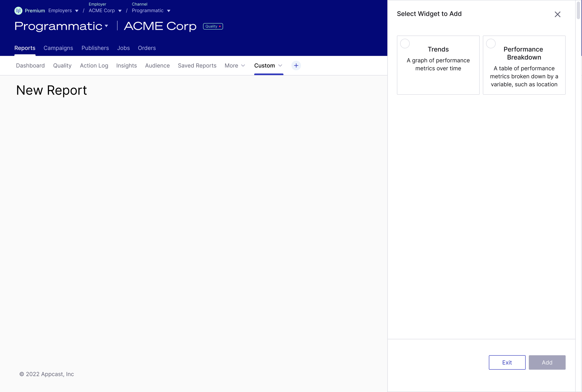Image resolution: width=582 pixels, height=392 pixels.
Task: Open the Employers breadcrumb dropdown
Action: point(63,11)
